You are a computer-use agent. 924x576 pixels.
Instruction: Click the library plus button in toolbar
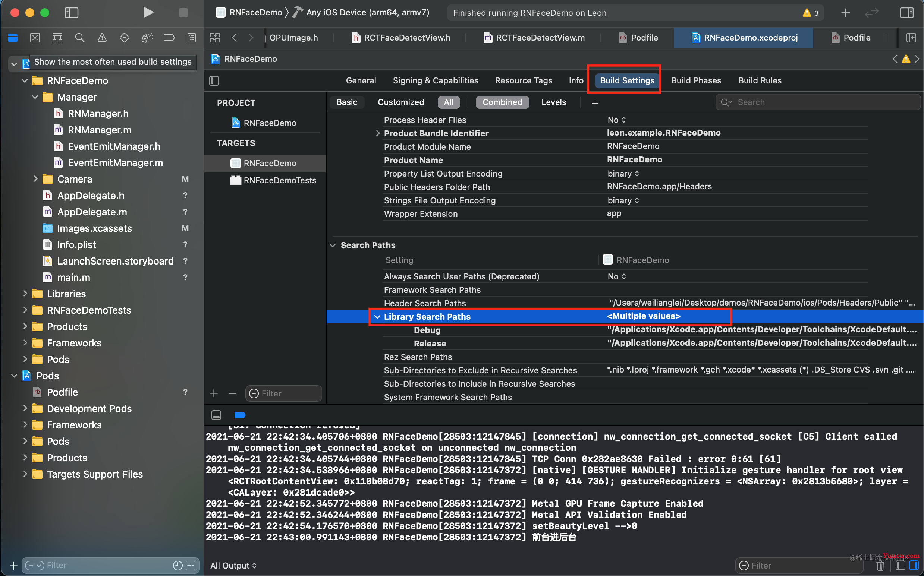[845, 13]
